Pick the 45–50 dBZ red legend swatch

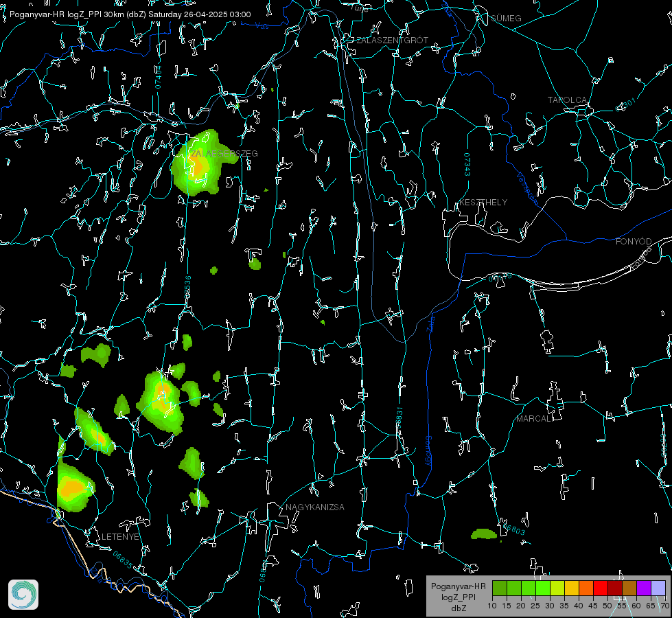point(601,588)
